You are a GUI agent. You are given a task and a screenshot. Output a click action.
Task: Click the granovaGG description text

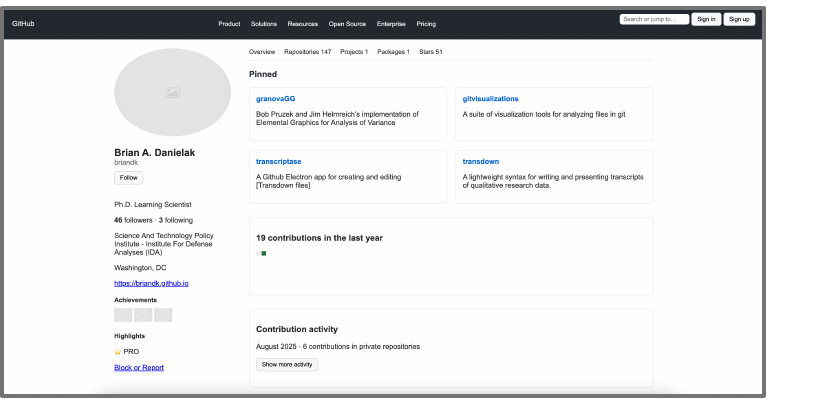(337, 118)
